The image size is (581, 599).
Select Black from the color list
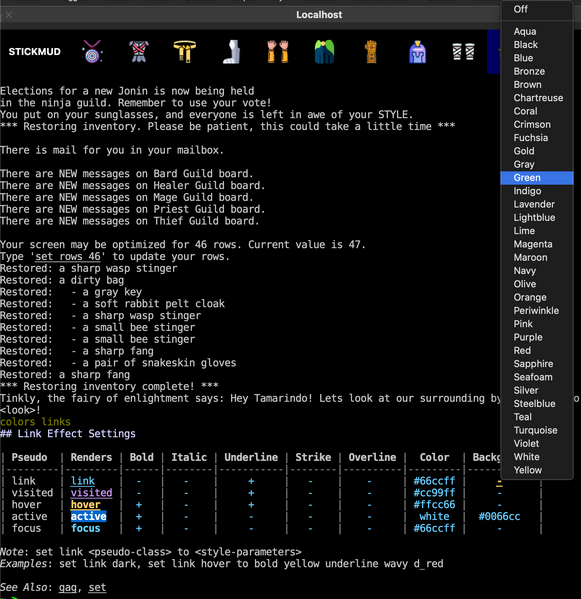tap(537, 45)
